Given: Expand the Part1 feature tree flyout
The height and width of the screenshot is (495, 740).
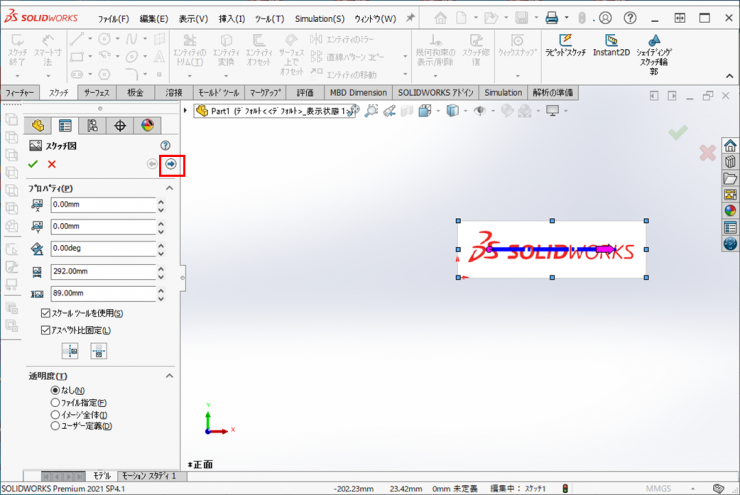Looking at the screenshot, I should pyautogui.click(x=186, y=111).
